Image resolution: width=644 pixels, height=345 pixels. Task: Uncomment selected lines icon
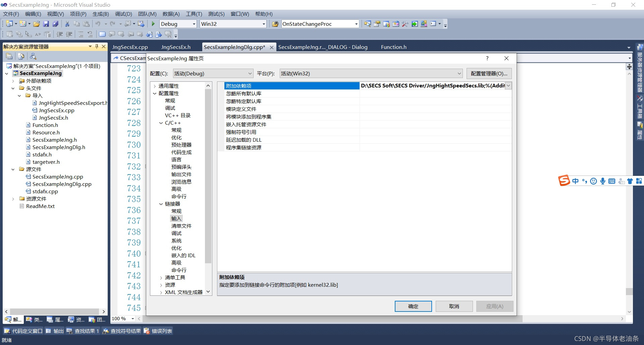click(90, 34)
